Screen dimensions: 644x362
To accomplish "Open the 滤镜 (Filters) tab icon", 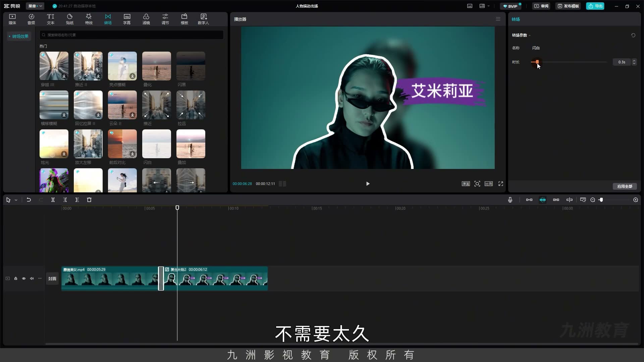I will [146, 19].
